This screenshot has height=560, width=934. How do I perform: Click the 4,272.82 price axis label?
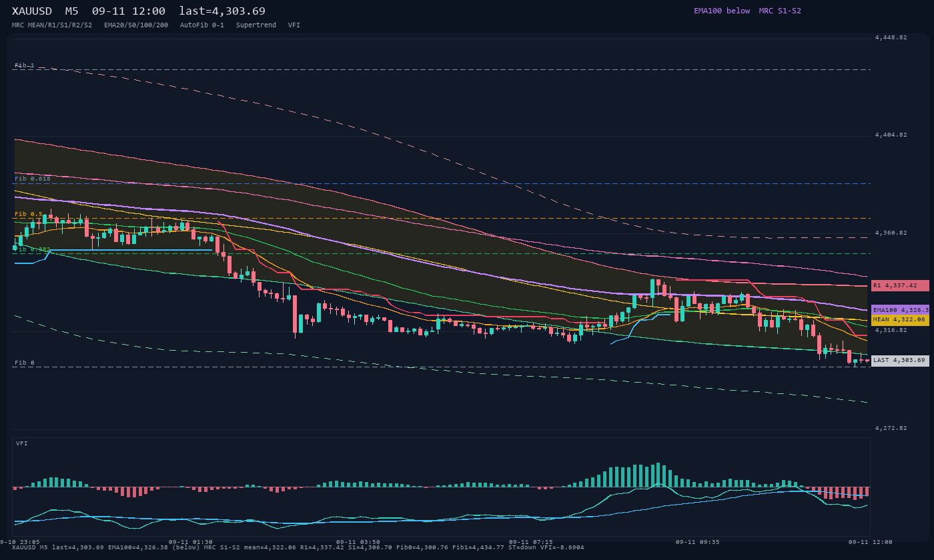pos(891,428)
